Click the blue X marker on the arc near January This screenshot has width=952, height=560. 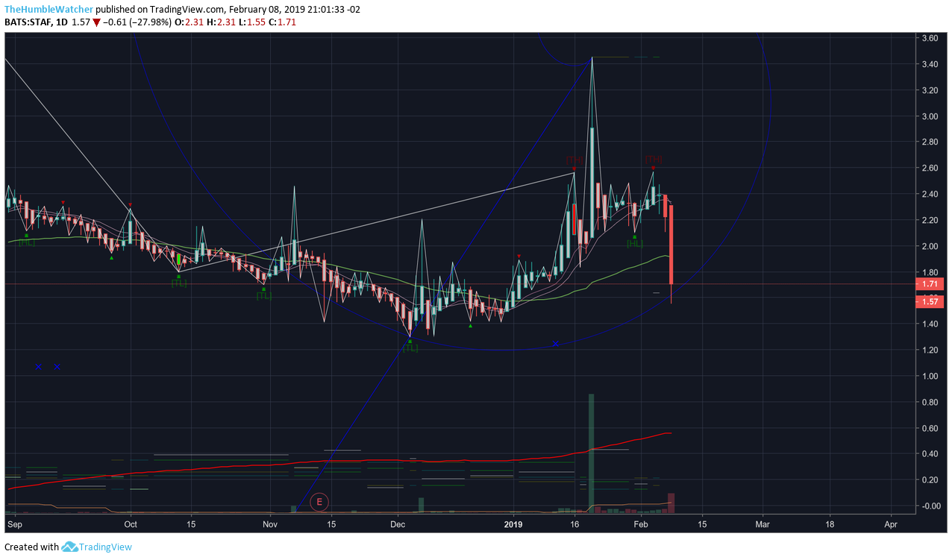point(556,344)
